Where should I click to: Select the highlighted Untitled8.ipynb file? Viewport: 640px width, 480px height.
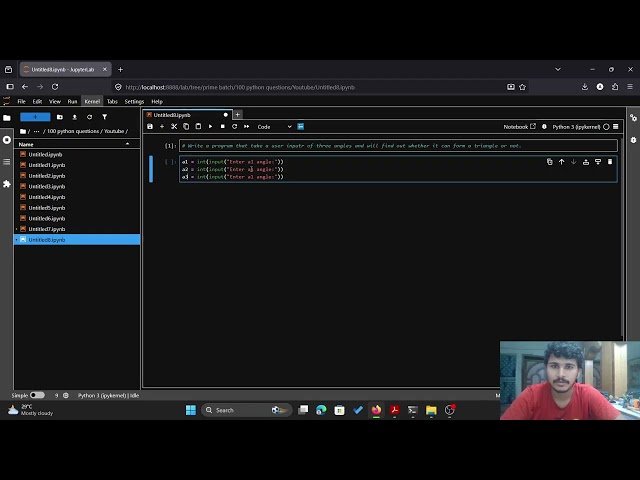pos(77,240)
